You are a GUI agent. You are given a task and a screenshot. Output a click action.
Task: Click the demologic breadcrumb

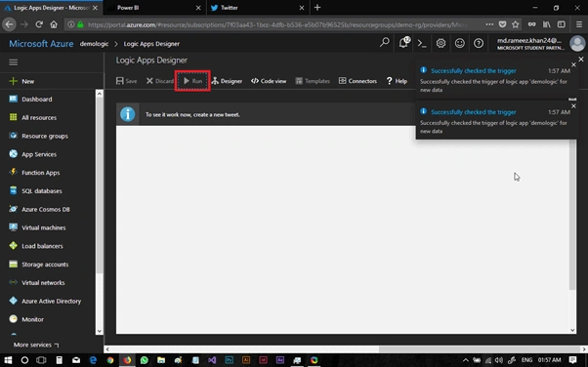94,44
